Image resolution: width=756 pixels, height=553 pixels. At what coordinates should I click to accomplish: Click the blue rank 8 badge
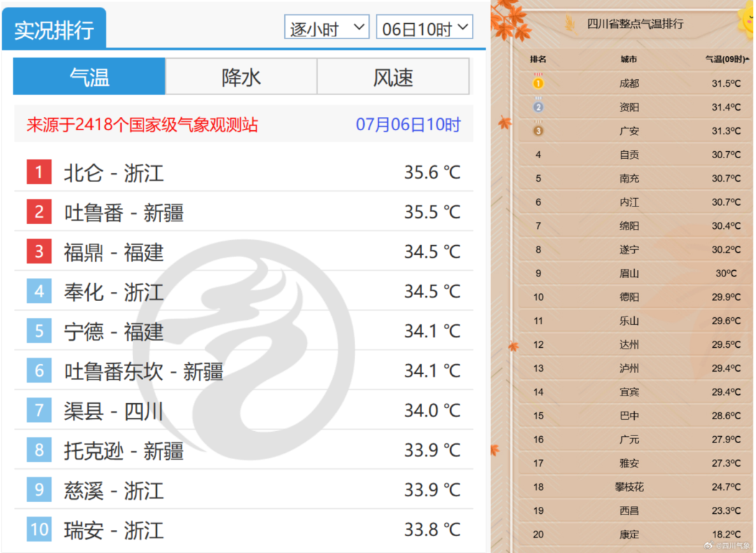(x=39, y=450)
